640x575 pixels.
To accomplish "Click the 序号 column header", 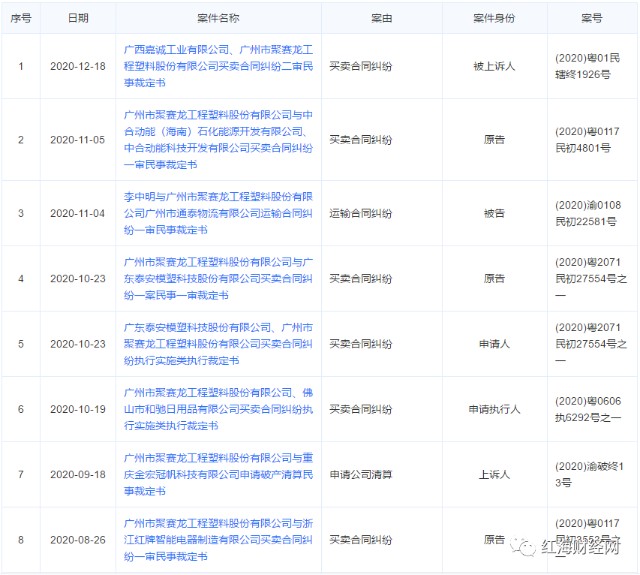I will [21, 18].
